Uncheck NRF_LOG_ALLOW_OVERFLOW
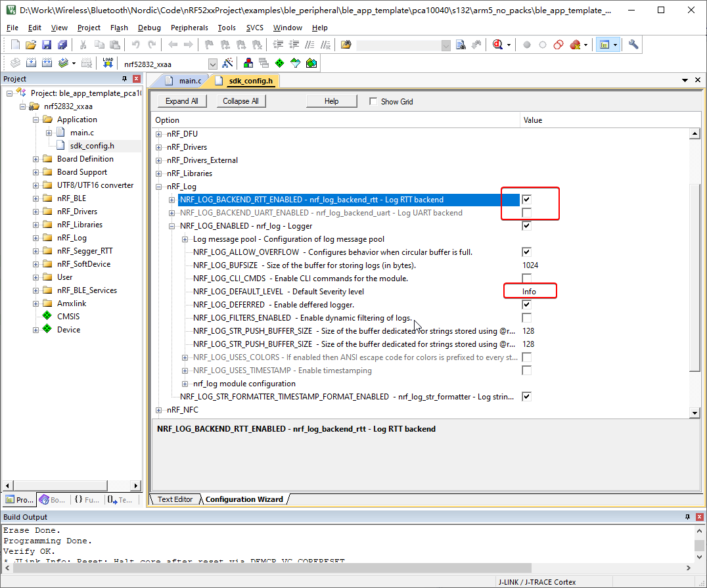The width and height of the screenshot is (707, 588). point(526,252)
